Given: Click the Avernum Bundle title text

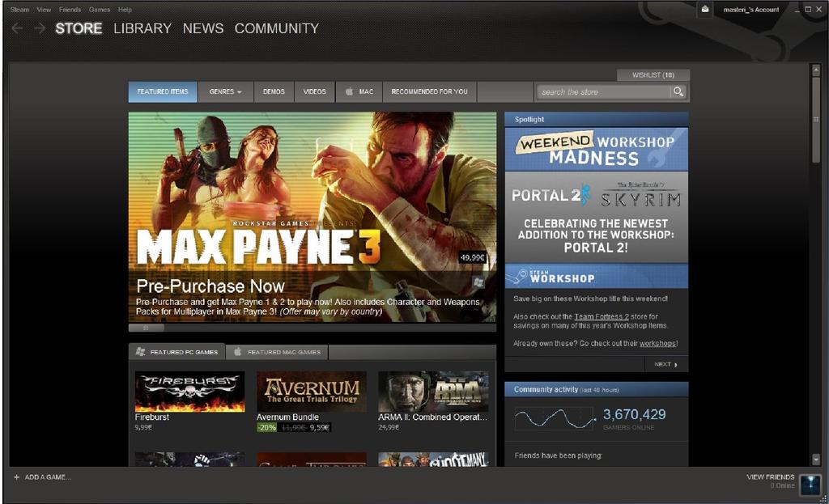Looking at the screenshot, I should [x=287, y=417].
